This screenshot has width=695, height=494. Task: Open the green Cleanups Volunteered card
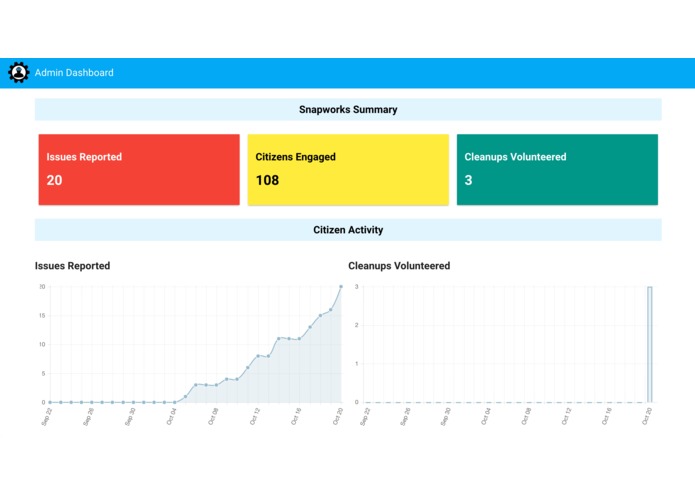coord(557,170)
